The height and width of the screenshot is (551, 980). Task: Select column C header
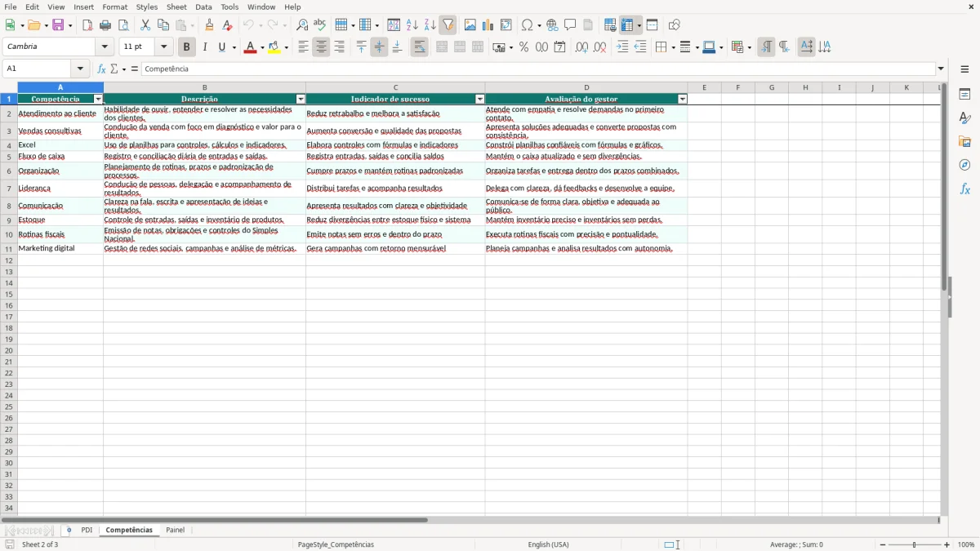[x=395, y=87]
